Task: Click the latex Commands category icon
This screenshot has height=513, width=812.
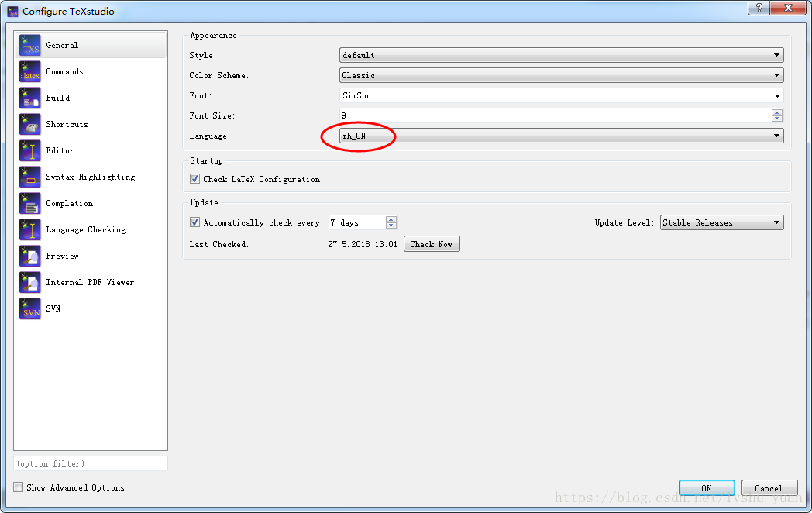Action: click(30, 71)
